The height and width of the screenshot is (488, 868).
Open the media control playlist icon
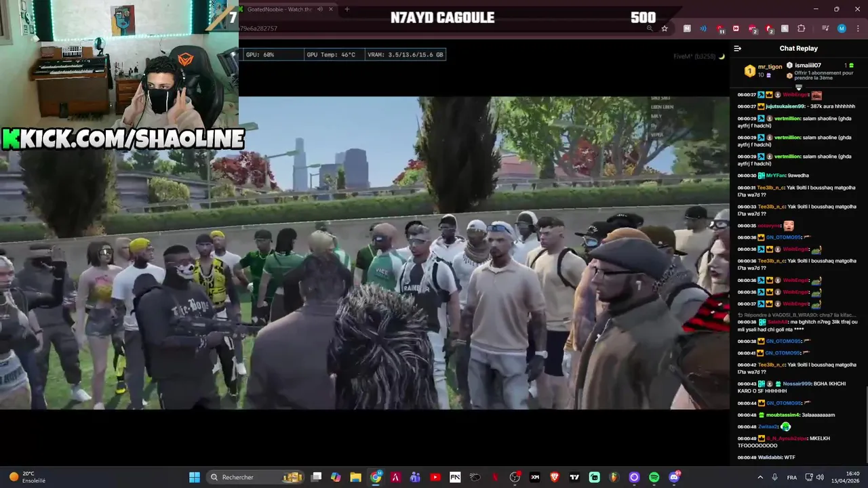(825, 28)
